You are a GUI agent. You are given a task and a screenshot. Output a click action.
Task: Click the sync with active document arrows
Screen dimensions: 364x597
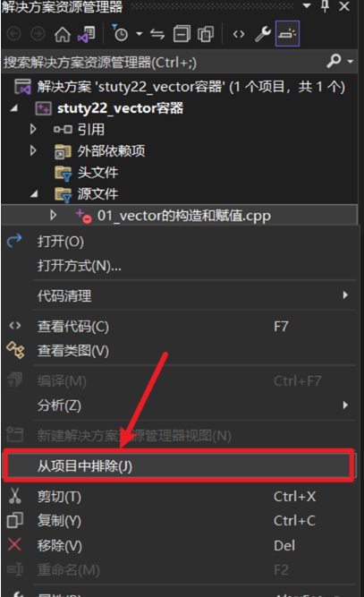tap(157, 34)
